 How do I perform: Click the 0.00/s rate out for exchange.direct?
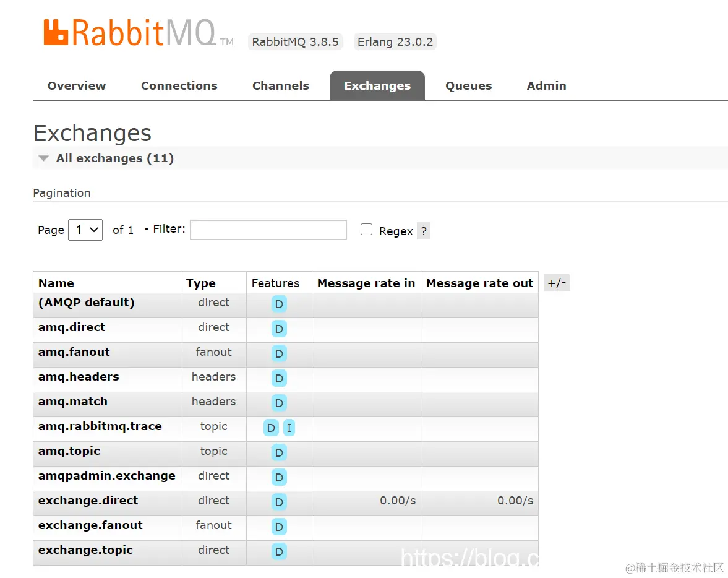(x=515, y=501)
